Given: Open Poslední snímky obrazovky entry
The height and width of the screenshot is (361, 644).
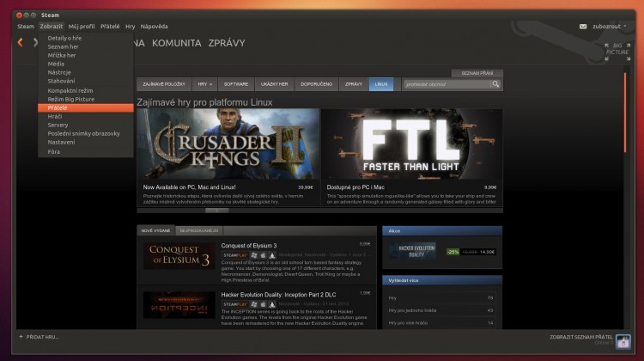Looking at the screenshot, I should pyautogui.click(x=85, y=133).
